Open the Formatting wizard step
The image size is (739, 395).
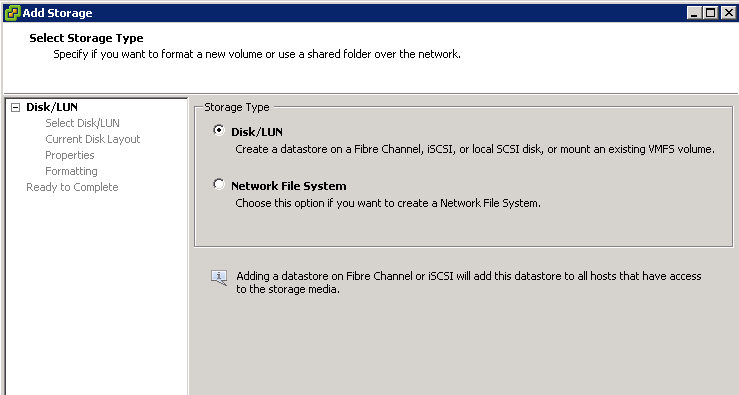(x=71, y=171)
